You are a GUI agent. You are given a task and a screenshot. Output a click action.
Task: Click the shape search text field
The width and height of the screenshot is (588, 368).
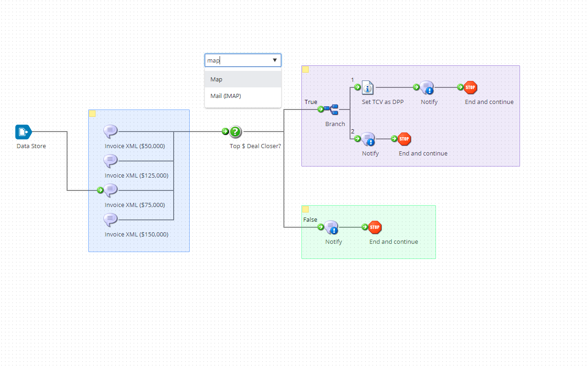pyautogui.click(x=237, y=60)
